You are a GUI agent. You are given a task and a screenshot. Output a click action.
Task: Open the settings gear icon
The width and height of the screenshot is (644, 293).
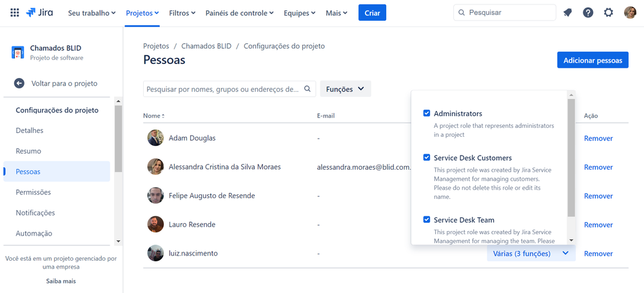[x=609, y=13]
